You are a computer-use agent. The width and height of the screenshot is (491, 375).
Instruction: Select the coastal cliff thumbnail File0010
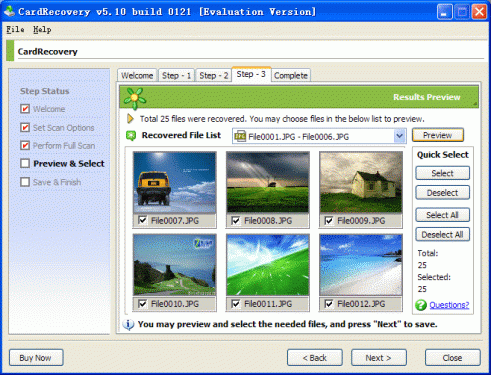[x=174, y=265]
